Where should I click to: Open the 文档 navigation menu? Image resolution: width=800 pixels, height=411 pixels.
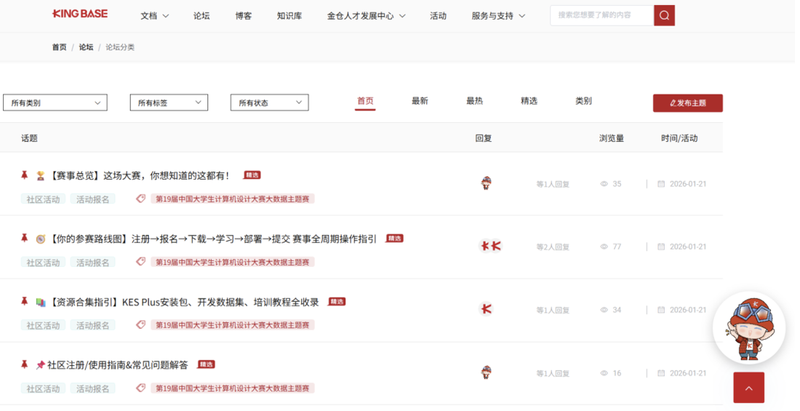(155, 16)
